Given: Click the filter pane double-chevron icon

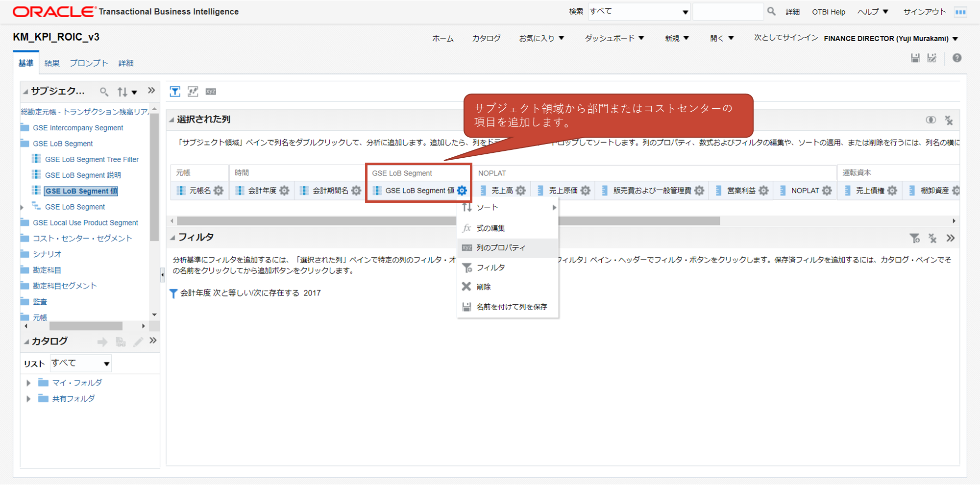Looking at the screenshot, I should (x=951, y=238).
